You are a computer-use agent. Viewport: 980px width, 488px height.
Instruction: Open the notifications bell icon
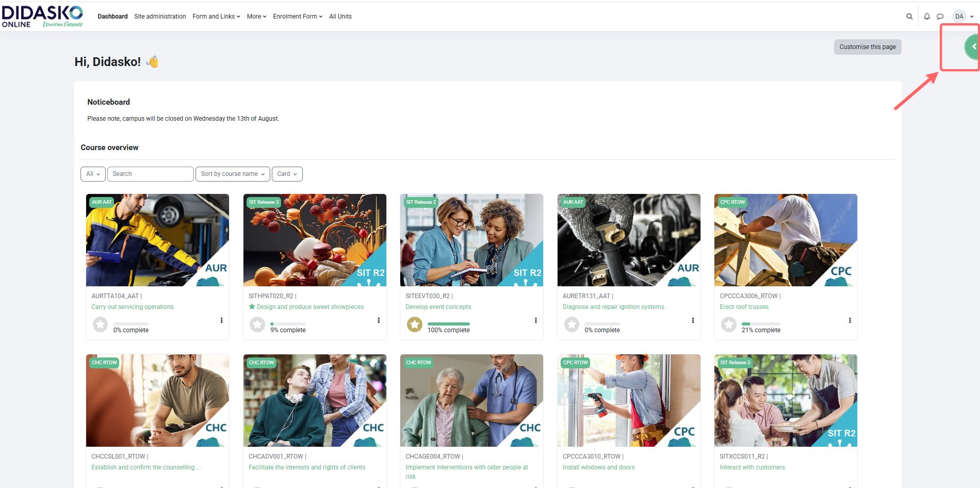(x=927, y=17)
